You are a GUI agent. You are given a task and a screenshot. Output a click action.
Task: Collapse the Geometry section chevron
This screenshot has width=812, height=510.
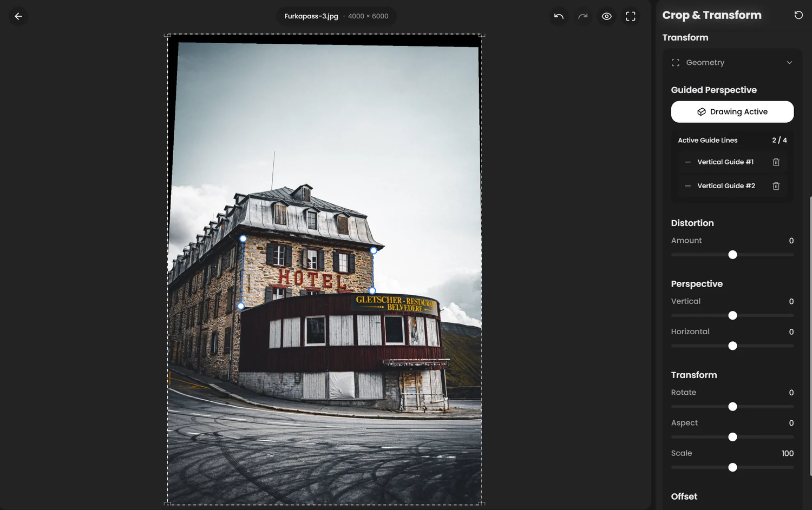pyautogui.click(x=789, y=63)
